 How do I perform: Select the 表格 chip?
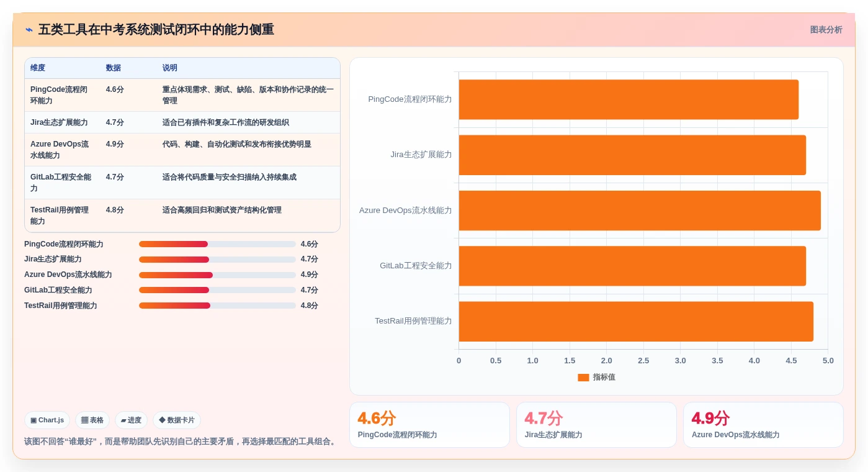tap(92, 420)
